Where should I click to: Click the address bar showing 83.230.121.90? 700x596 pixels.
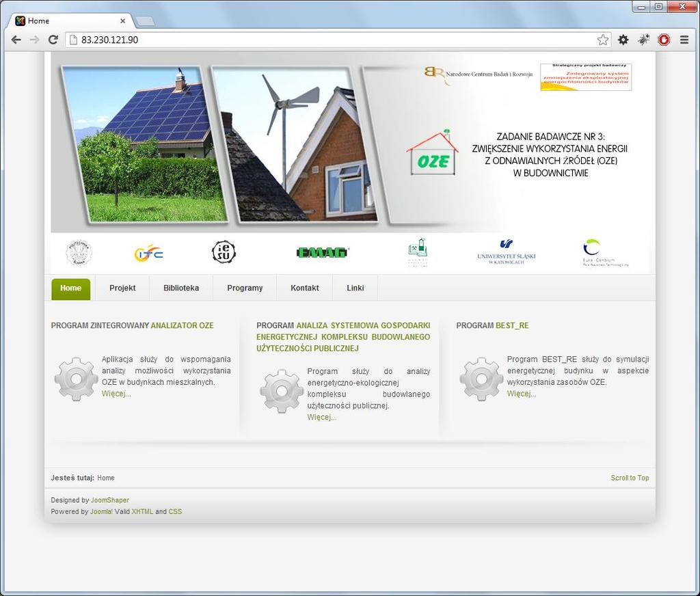click(338, 40)
